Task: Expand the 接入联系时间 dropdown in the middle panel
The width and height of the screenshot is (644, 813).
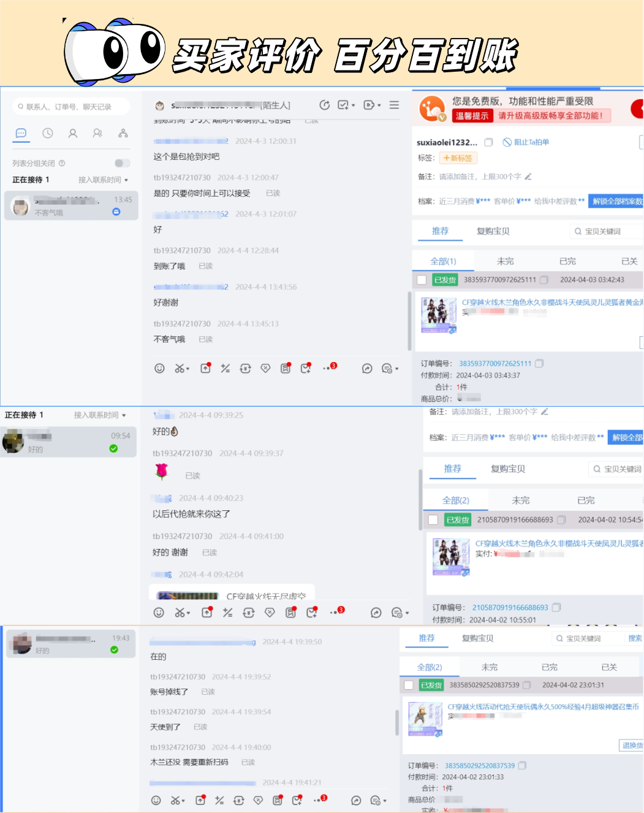Action: (100, 415)
